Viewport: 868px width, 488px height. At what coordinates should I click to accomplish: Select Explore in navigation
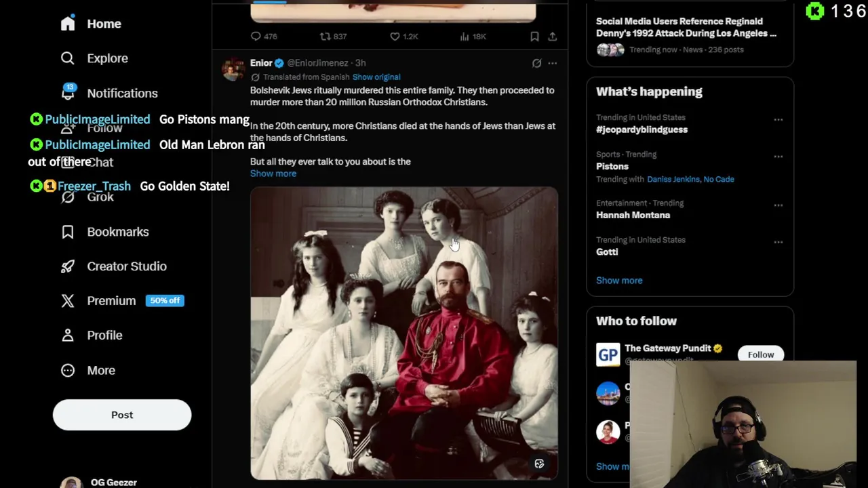[107, 58]
